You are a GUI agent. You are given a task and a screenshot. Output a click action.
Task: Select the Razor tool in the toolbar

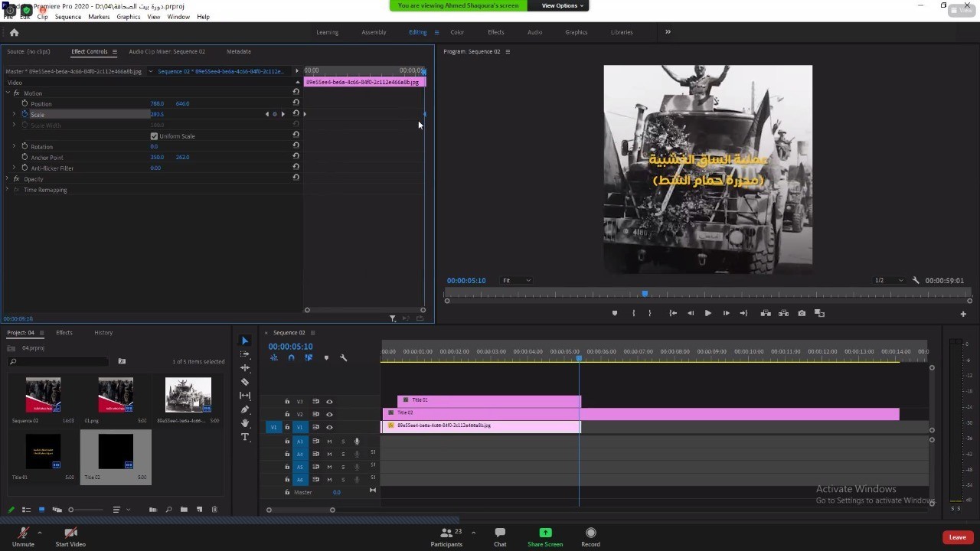pyautogui.click(x=245, y=382)
